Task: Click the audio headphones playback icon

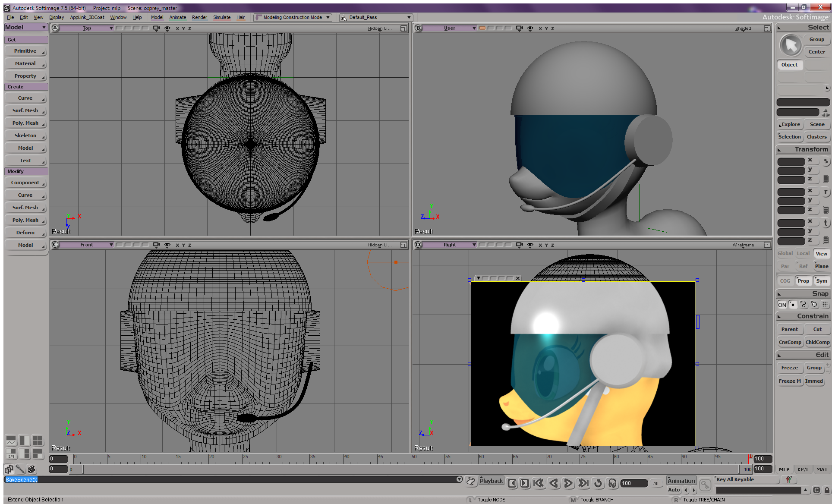Action: [x=612, y=483]
